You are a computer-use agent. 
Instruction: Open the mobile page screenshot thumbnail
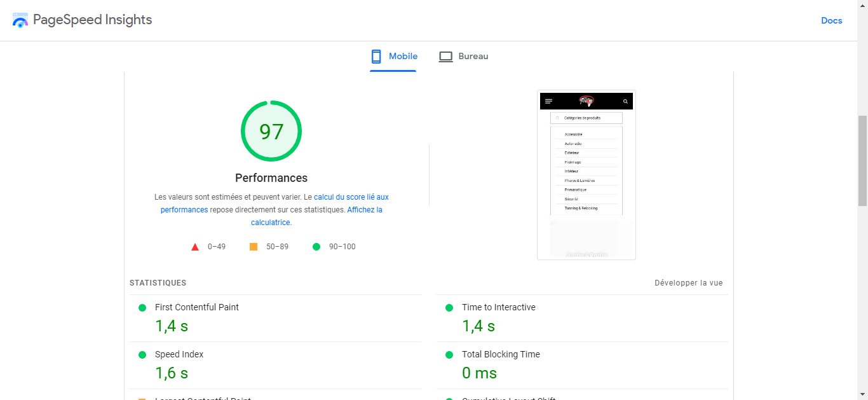coord(587,175)
